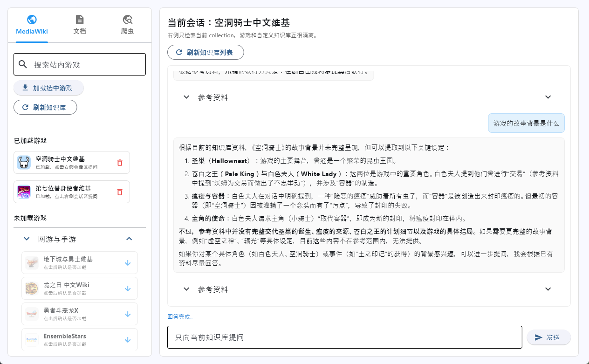Open the 文档 tab
Viewport: 589px width, 364px height.
pyautogui.click(x=80, y=25)
